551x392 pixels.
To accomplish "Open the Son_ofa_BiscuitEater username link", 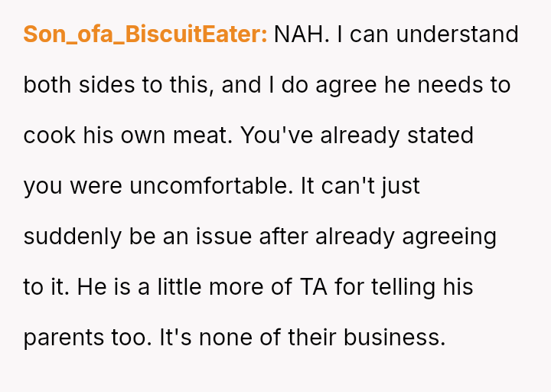I will tap(145, 34).
